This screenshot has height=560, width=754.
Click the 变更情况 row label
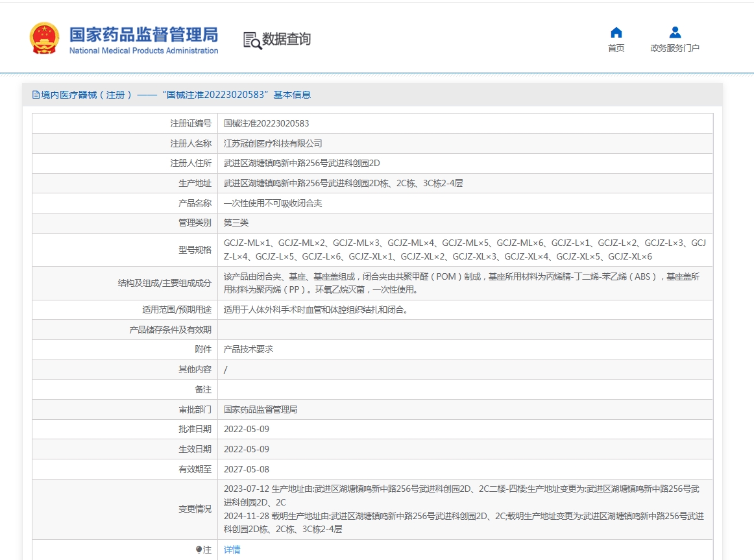coord(195,509)
